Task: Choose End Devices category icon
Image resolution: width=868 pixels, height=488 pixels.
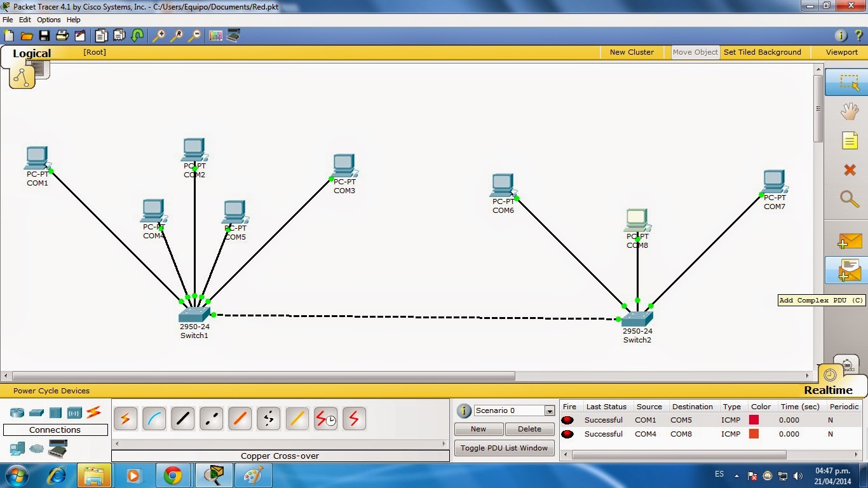Action: click(17, 449)
